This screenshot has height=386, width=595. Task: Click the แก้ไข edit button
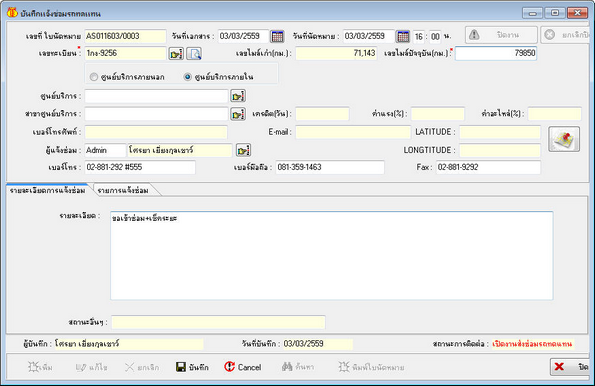(x=91, y=367)
